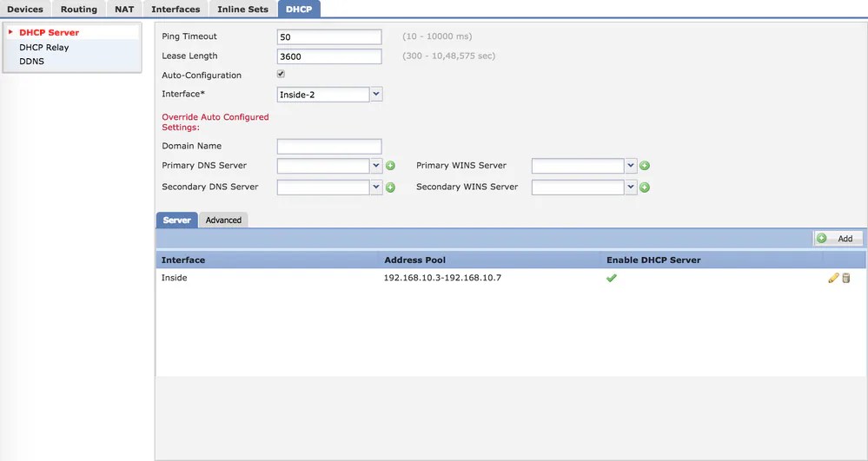Image resolution: width=868 pixels, height=461 pixels.
Task: Open the Interfaces tab
Action: [x=176, y=9]
